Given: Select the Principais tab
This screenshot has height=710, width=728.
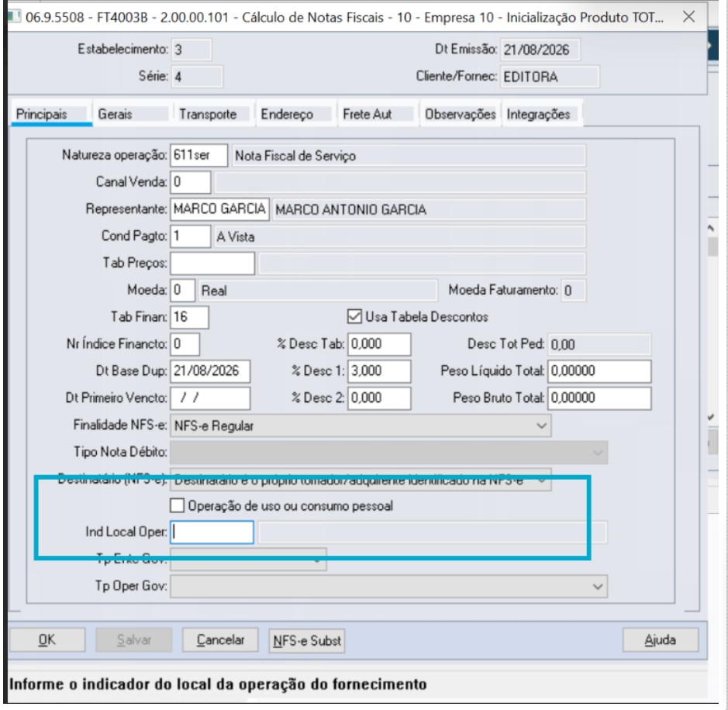Looking at the screenshot, I should (50, 114).
